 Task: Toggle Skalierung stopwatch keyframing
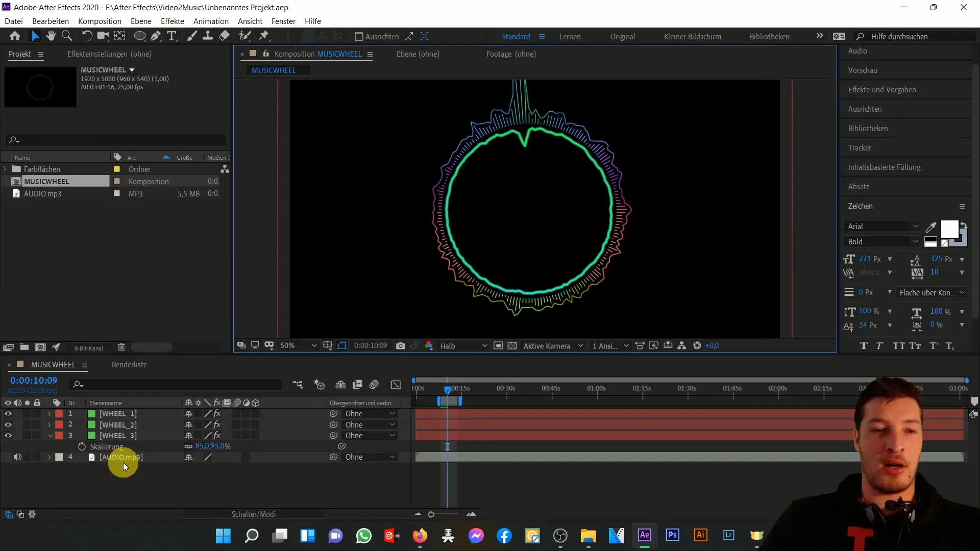(82, 446)
